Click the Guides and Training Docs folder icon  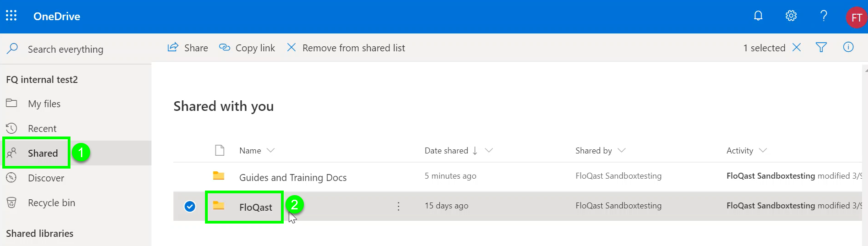click(x=219, y=175)
